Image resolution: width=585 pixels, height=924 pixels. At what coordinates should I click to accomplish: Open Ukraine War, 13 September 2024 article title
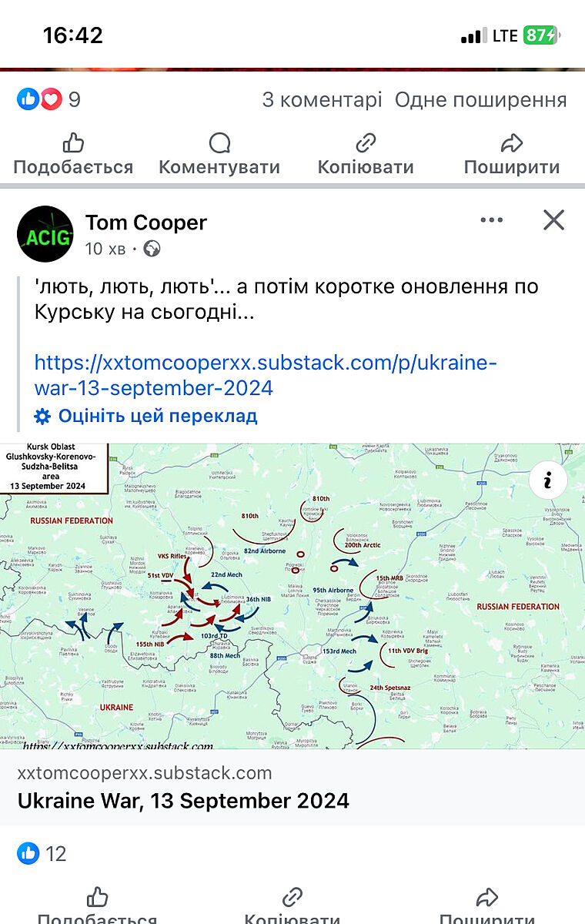point(183,800)
